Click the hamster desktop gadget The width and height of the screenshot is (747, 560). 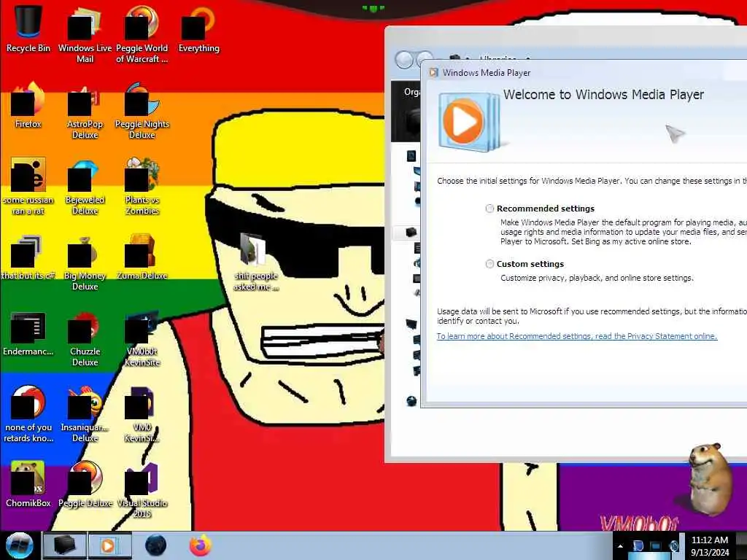point(711,479)
